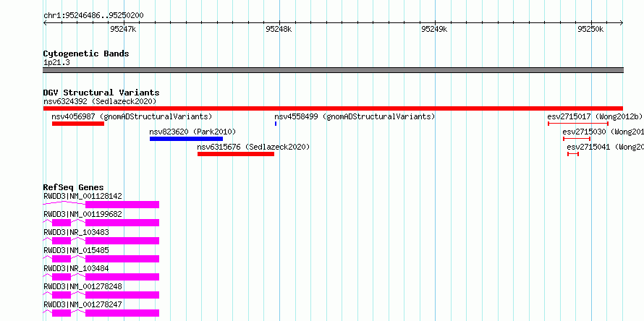Screen dimensions: 644x321
Task: Click the esv2715041 variant label
Action: [606, 147]
